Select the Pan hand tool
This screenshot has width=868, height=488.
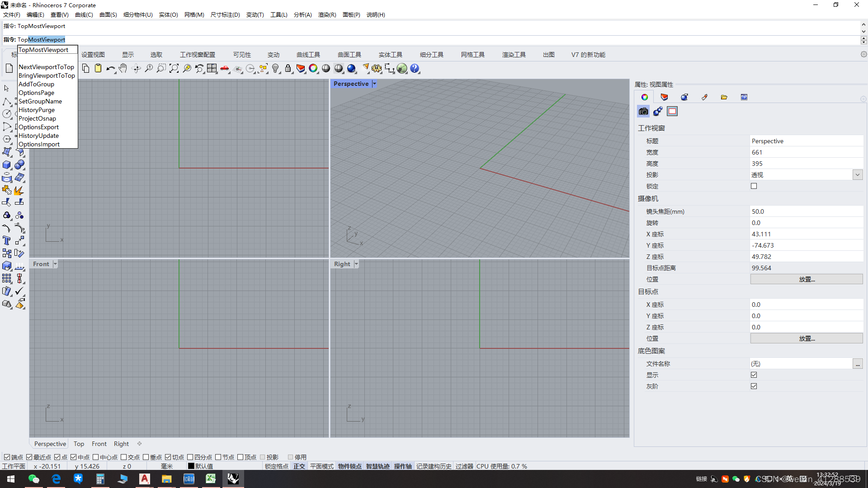(x=123, y=68)
